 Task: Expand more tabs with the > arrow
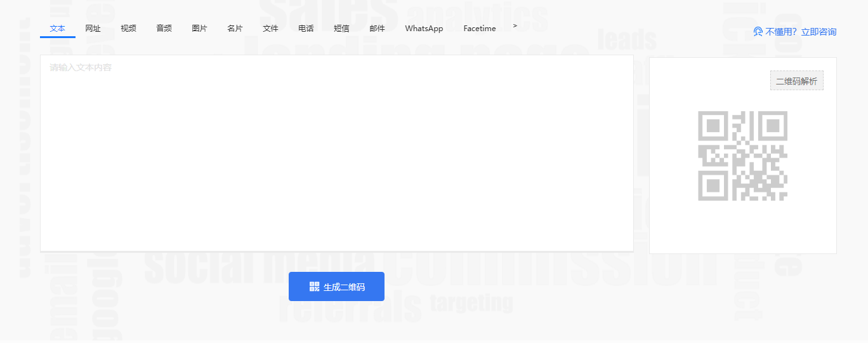pyautogui.click(x=515, y=26)
